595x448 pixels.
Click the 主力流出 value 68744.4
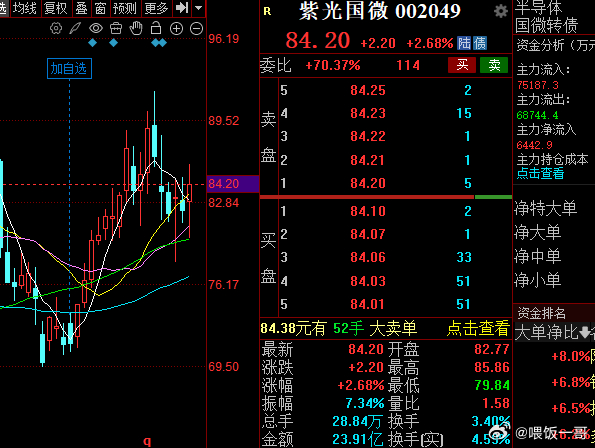pos(538,115)
